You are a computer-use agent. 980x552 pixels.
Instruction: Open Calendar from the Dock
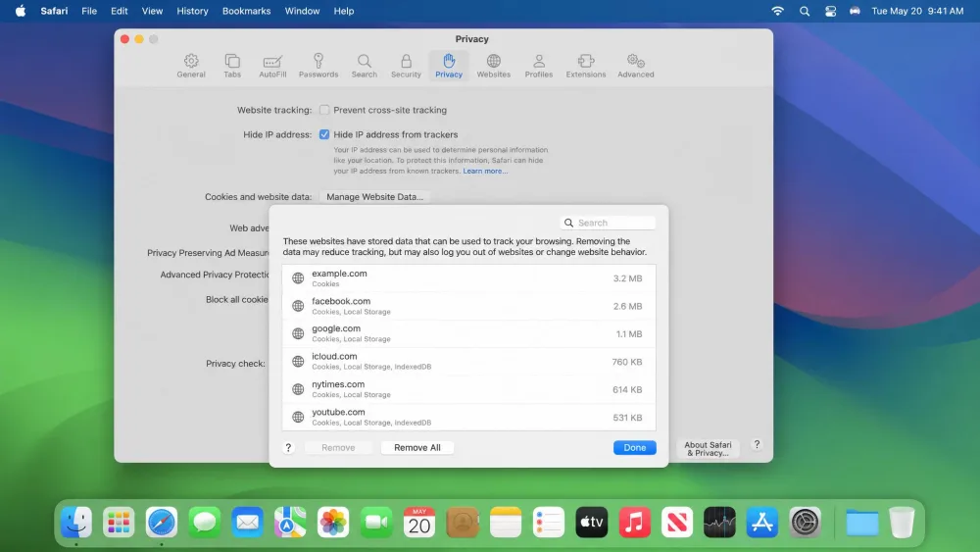(x=418, y=522)
